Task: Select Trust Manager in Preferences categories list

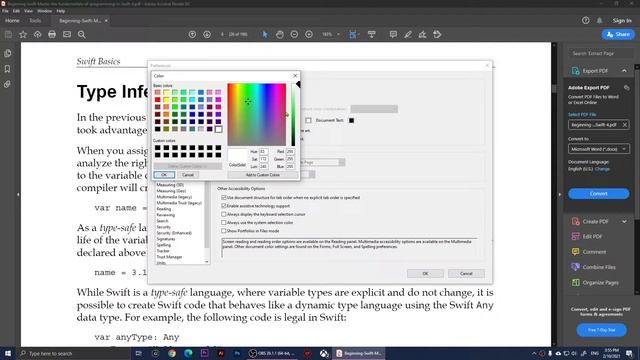Action: point(169,257)
